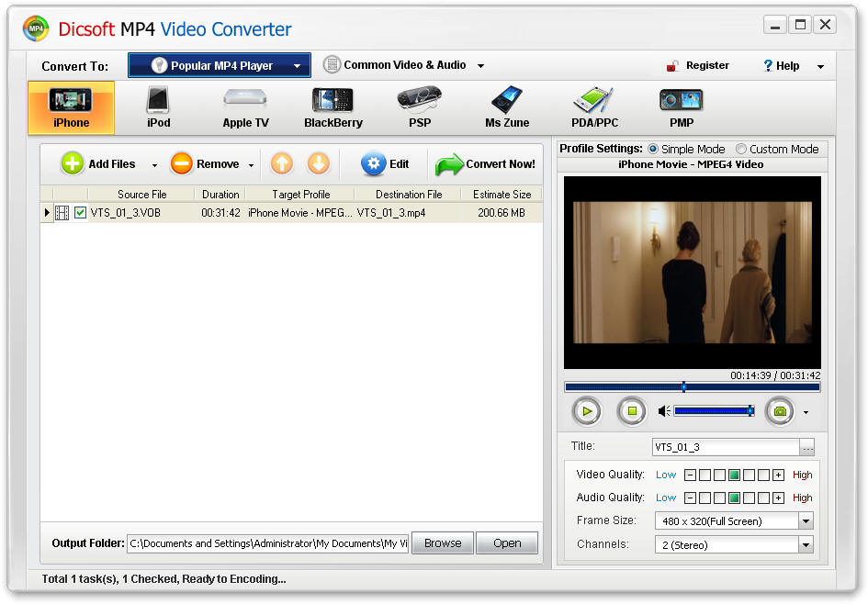Click the Browse button for output folder

(x=443, y=543)
